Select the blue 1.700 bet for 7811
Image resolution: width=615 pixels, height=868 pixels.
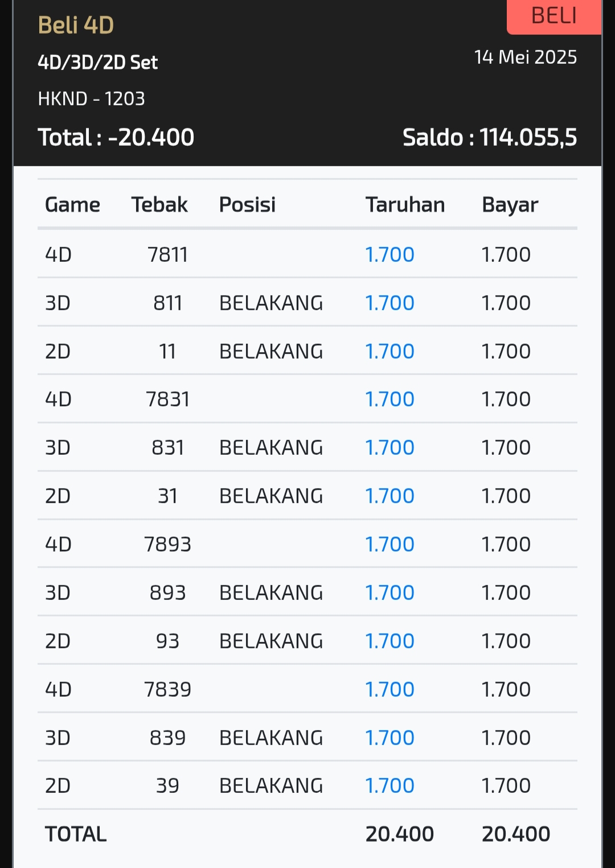click(389, 254)
